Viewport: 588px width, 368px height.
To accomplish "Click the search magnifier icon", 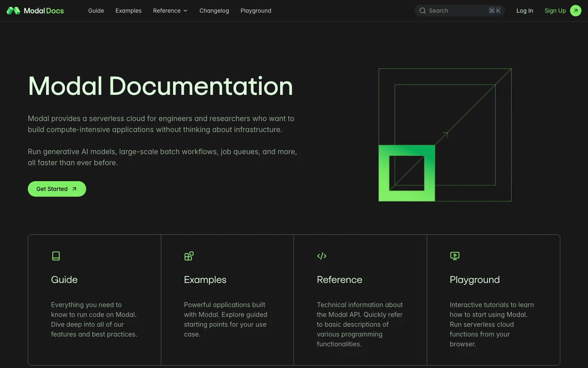I will [x=423, y=11].
